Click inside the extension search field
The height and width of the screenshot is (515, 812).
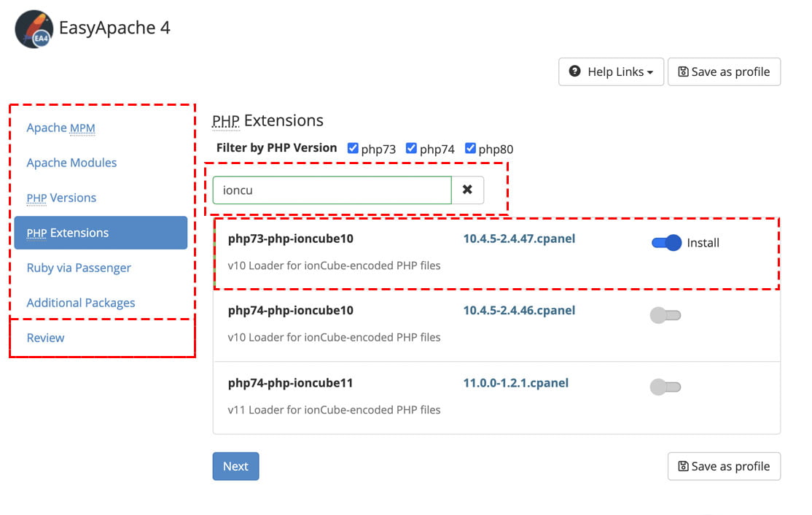tap(332, 190)
